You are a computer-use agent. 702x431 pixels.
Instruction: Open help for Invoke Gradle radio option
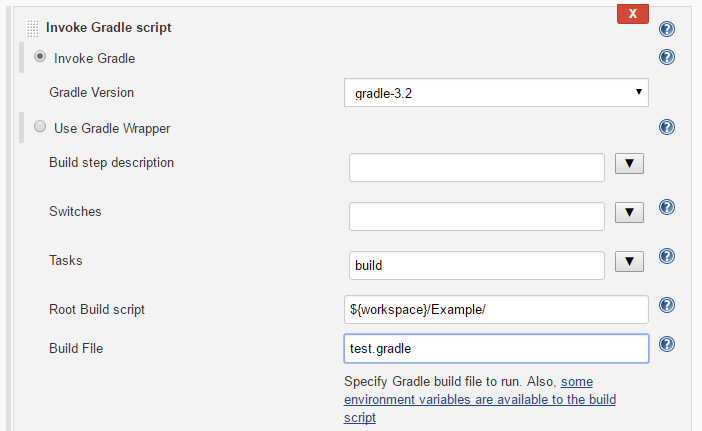(667, 58)
